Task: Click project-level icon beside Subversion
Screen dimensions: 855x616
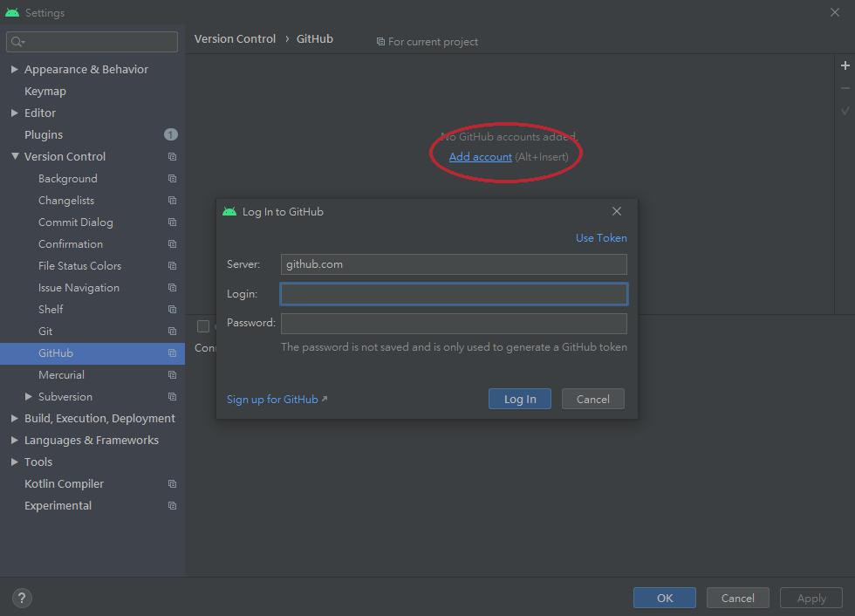Action: [x=172, y=396]
